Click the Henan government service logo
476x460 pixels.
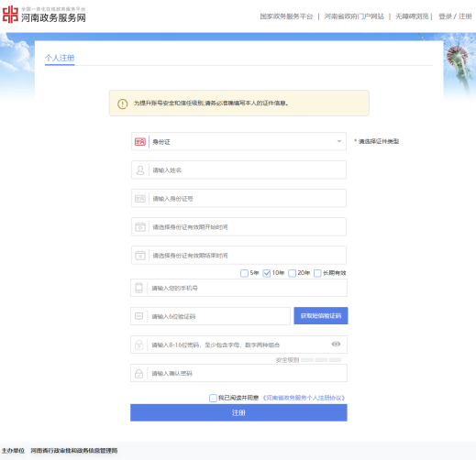(44, 15)
